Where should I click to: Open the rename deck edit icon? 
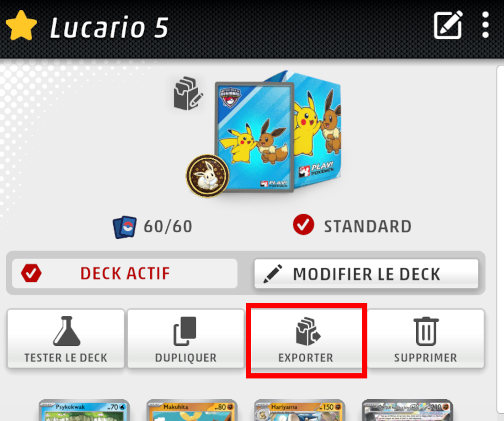[448, 25]
